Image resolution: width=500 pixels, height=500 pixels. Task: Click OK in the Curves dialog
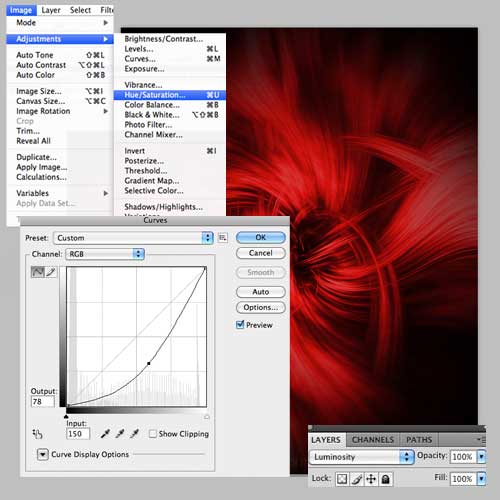point(261,237)
